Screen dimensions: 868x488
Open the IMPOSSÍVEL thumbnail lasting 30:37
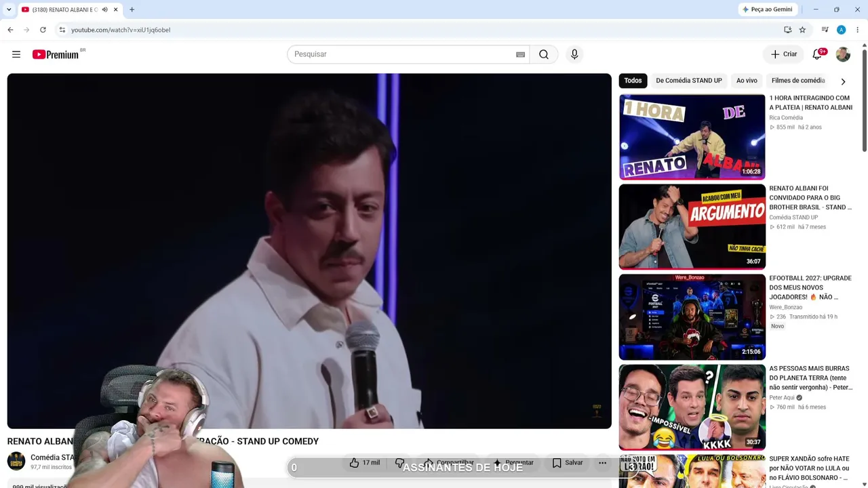(x=692, y=407)
